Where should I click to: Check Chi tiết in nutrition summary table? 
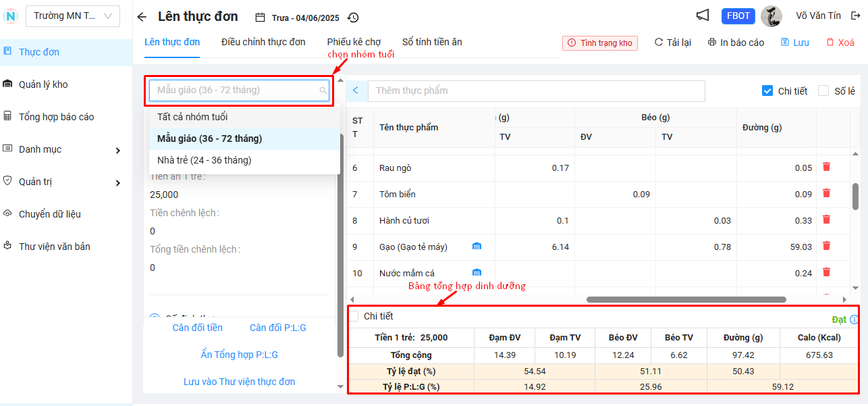[x=354, y=316]
